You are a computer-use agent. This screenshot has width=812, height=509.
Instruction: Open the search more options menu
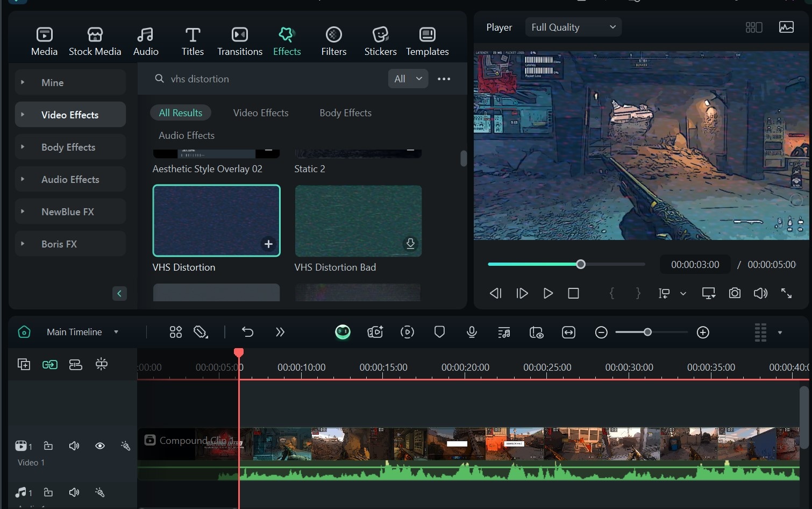tap(444, 79)
